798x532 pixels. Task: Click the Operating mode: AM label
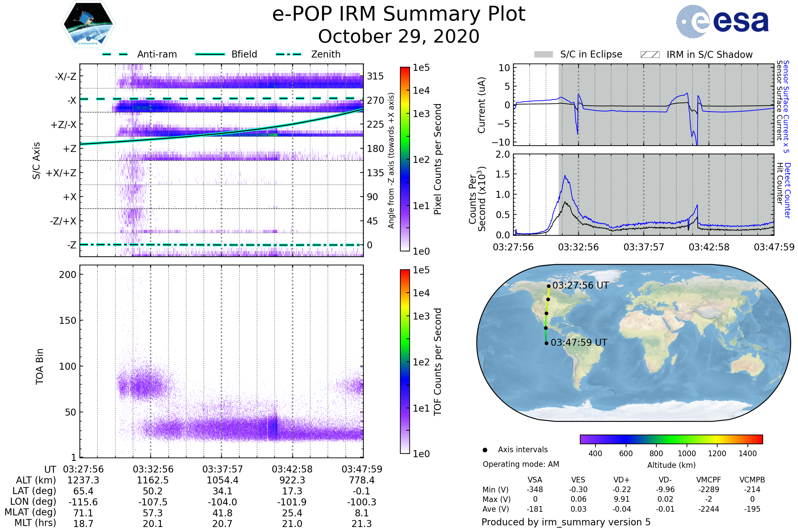tap(521, 464)
